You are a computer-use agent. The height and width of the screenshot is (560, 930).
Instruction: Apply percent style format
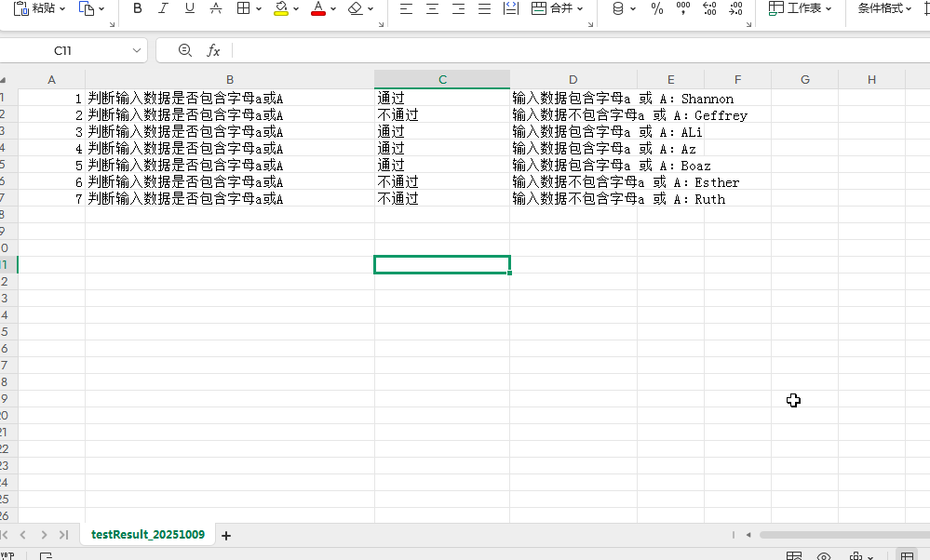click(657, 8)
